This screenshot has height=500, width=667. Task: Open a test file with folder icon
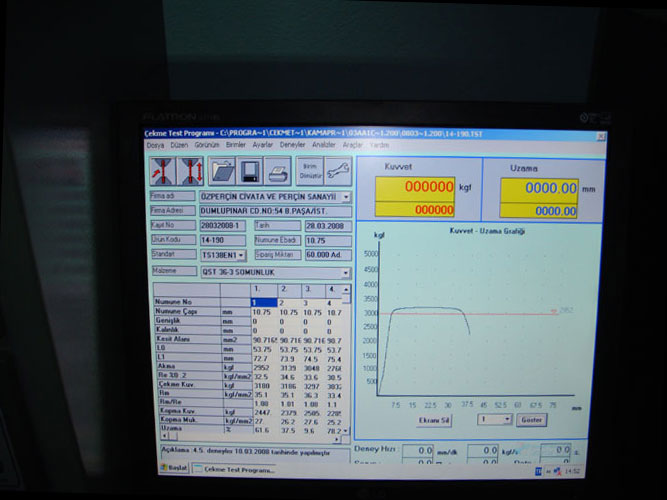(x=222, y=171)
